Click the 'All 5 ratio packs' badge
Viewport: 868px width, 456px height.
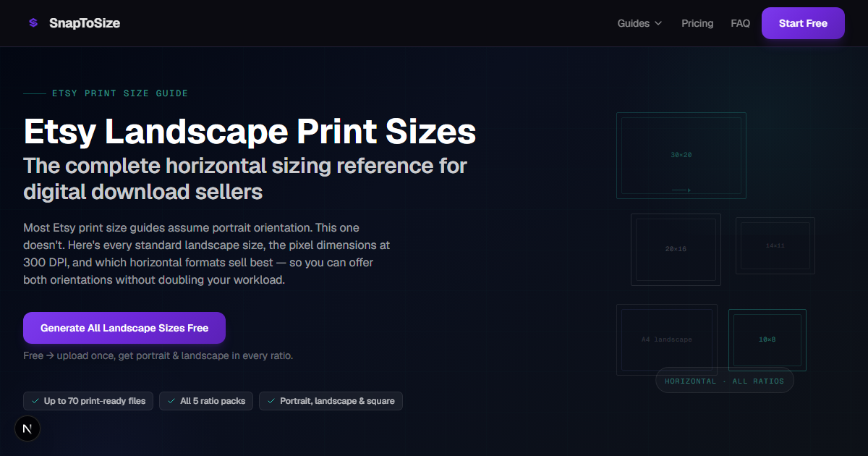[206, 401]
